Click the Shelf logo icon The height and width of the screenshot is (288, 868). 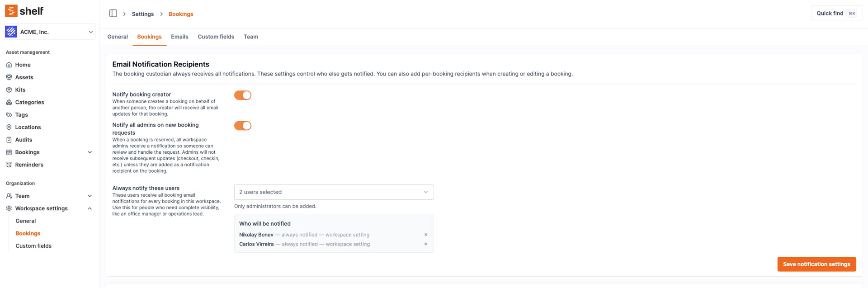click(x=11, y=11)
